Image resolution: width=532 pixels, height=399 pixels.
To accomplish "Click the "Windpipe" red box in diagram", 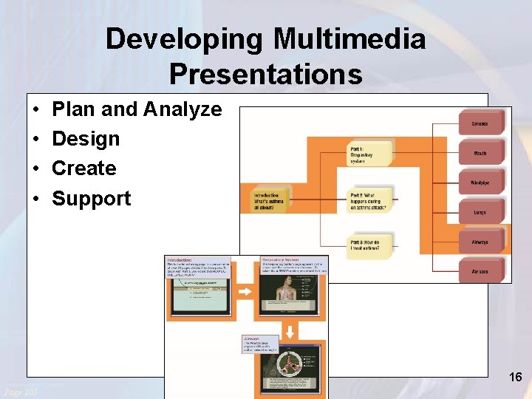I will [x=481, y=182].
